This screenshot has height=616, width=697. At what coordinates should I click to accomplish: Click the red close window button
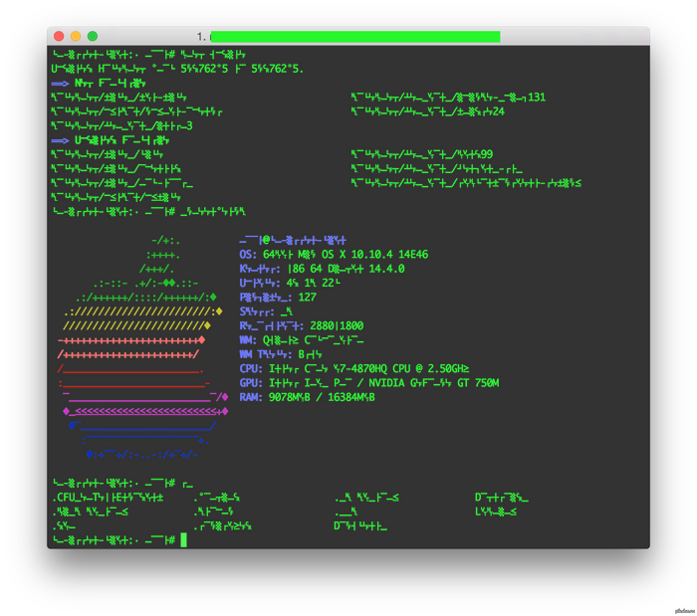point(59,36)
